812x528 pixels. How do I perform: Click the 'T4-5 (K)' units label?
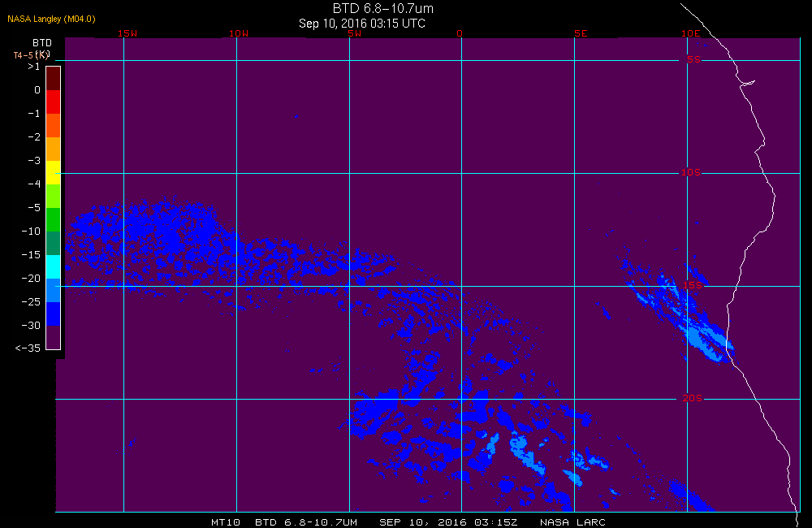point(31,55)
